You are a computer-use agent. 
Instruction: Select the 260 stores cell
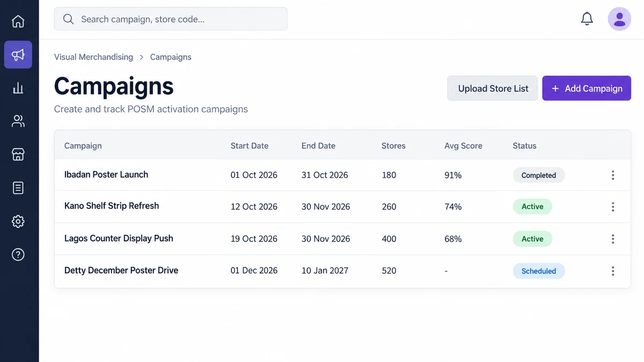pyautogui.click(x=389, y=206)
